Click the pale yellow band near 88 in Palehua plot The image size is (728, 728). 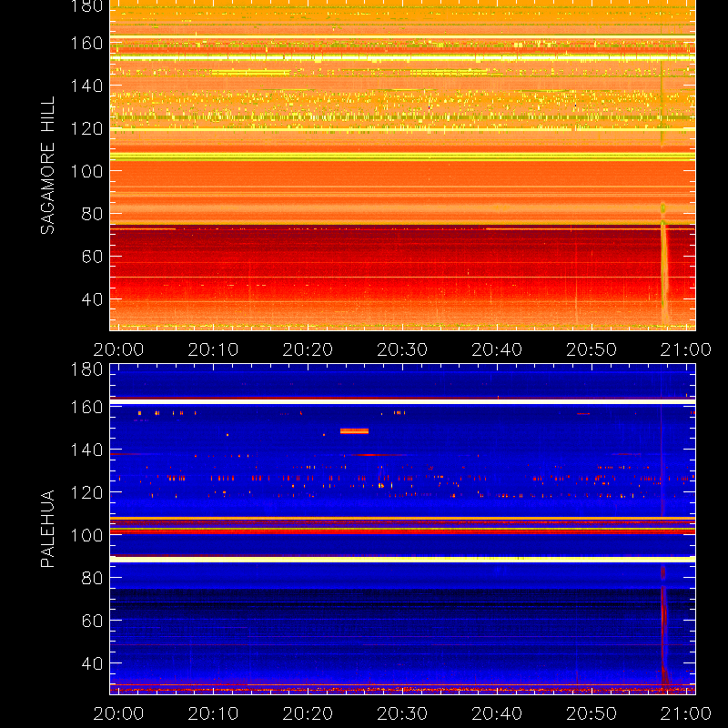click(x=402, y=560)
